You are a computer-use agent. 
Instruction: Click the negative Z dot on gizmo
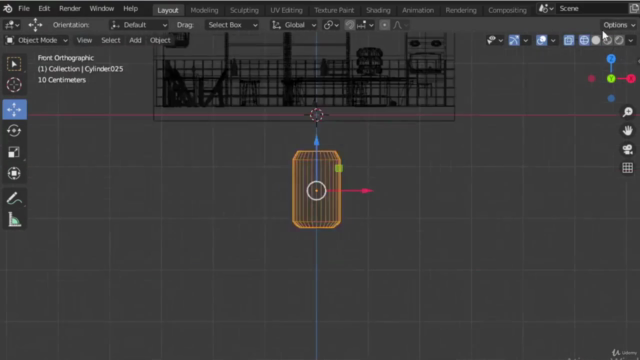click(x=611, y=98)
